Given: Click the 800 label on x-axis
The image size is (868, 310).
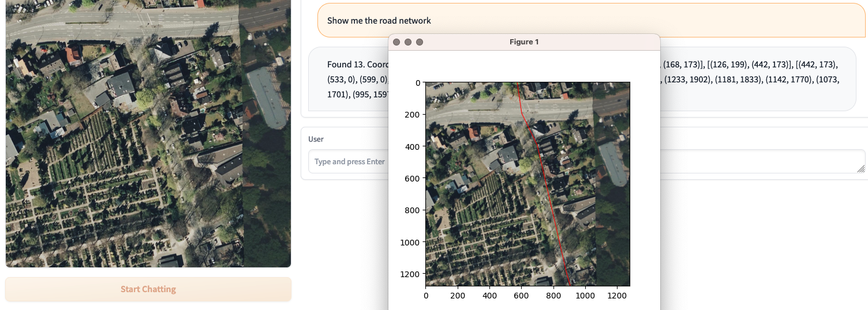Looking at the screenshot, I should tap(553, 296).
